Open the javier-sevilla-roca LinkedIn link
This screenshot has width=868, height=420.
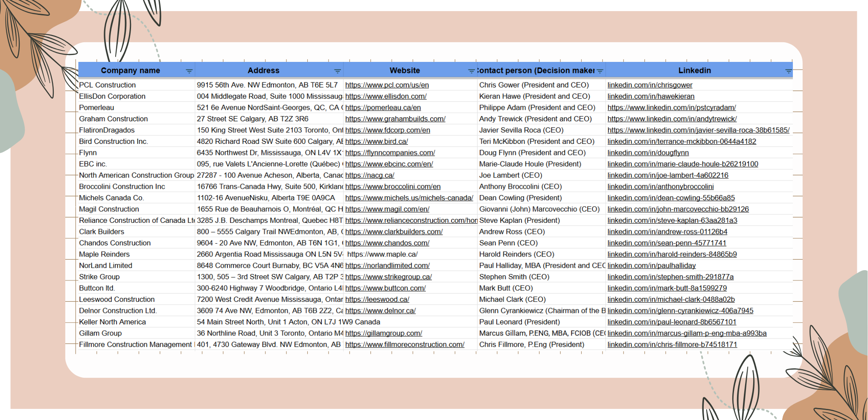click(x=699, y=130)
